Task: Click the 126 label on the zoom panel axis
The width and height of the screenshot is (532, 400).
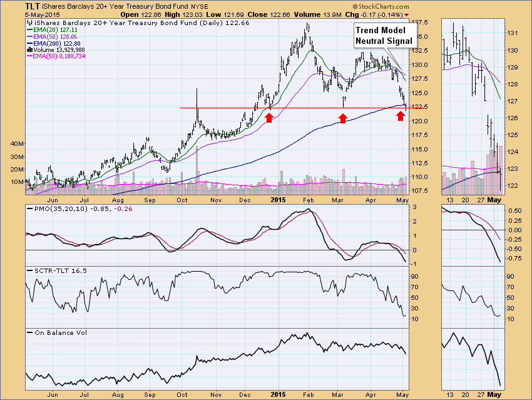Action: point(513,118)
